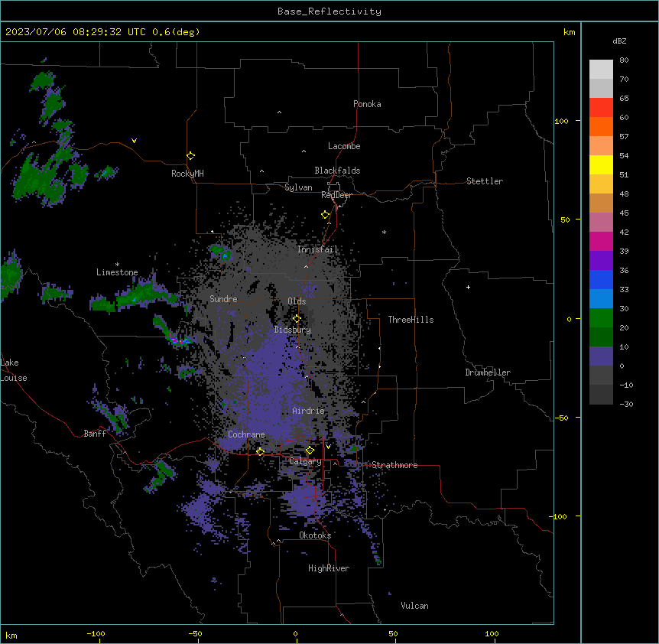
Task: Click the ThreeHills label
Action: pos(411,320)
